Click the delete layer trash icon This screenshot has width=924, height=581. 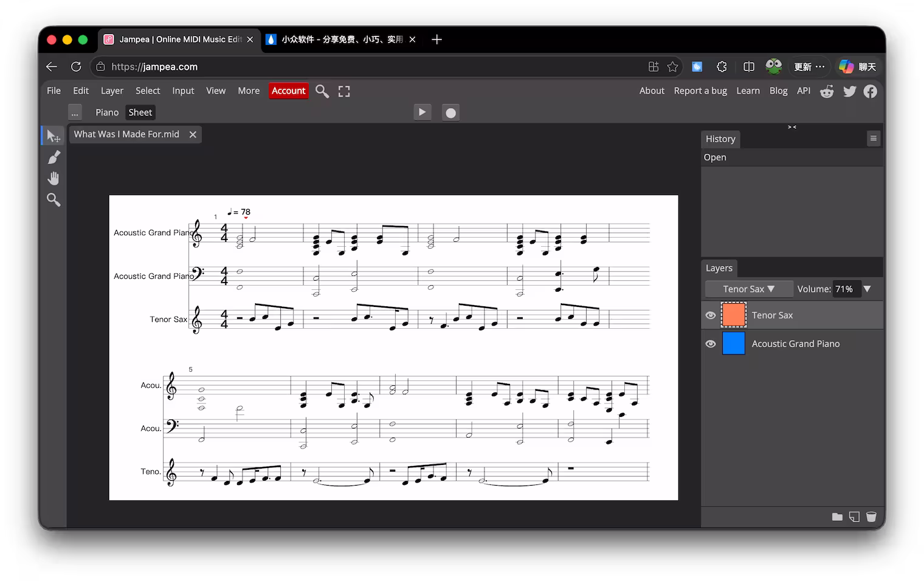click(871, 517)
